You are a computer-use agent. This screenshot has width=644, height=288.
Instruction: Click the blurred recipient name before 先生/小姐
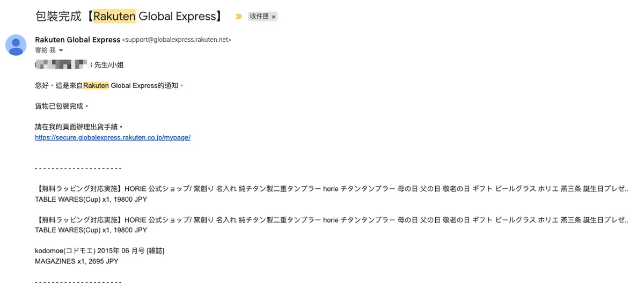pyautogui.click(x=62, y=65)
